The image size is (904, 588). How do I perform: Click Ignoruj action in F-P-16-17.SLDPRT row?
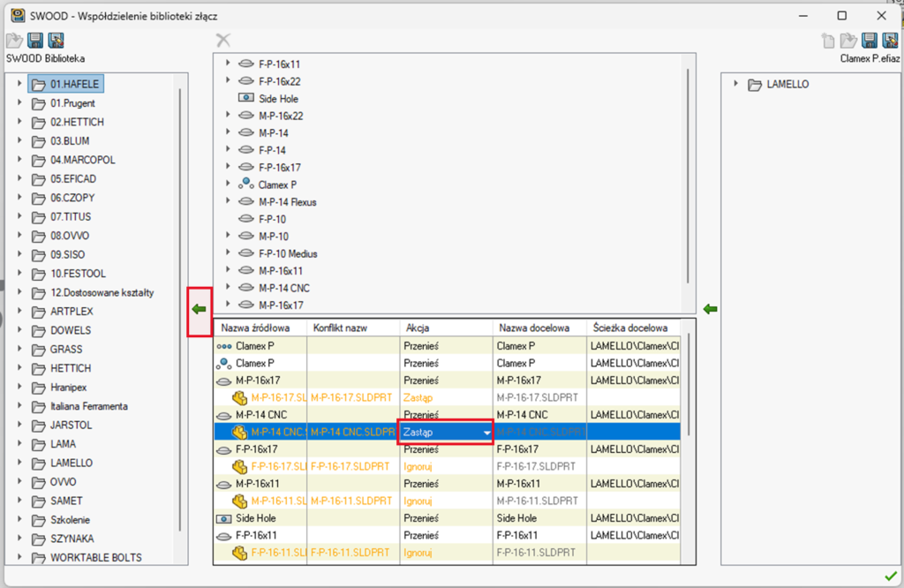pos(418,466)
